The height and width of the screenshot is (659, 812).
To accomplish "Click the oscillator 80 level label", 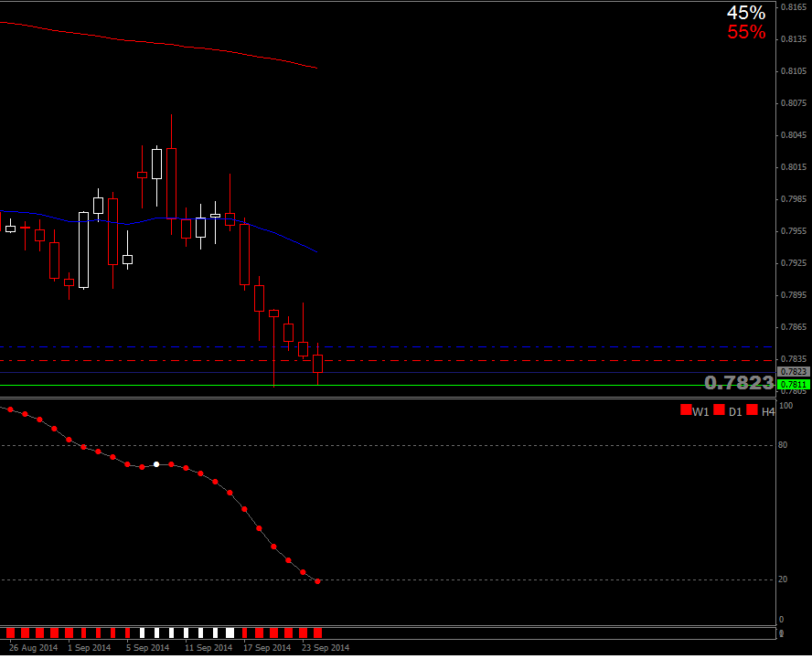I will point(783,445).
